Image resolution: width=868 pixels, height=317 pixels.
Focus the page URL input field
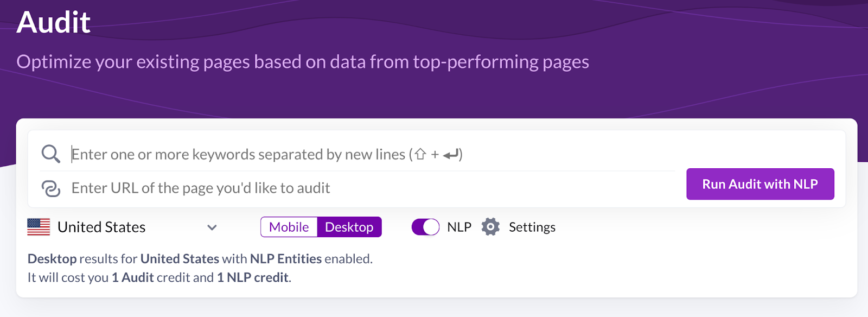click(372, 188)
